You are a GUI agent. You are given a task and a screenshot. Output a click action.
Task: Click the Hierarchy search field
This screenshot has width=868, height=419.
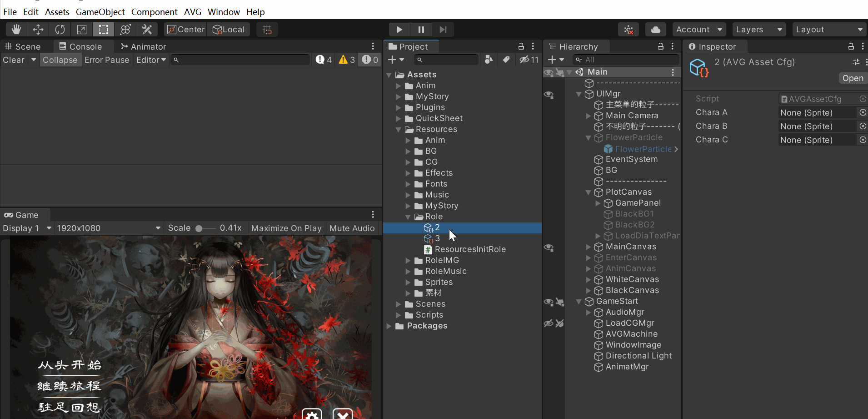[x=625, y=60]
